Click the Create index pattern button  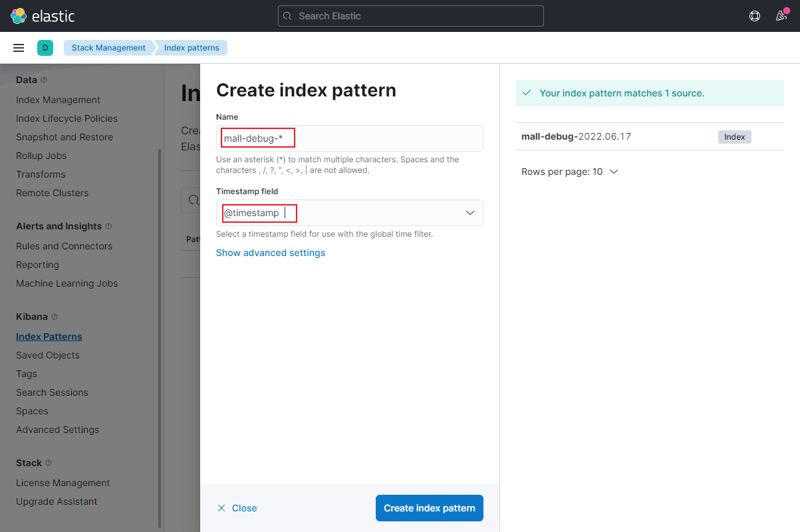pyautogui.click(x=430, y=508)
